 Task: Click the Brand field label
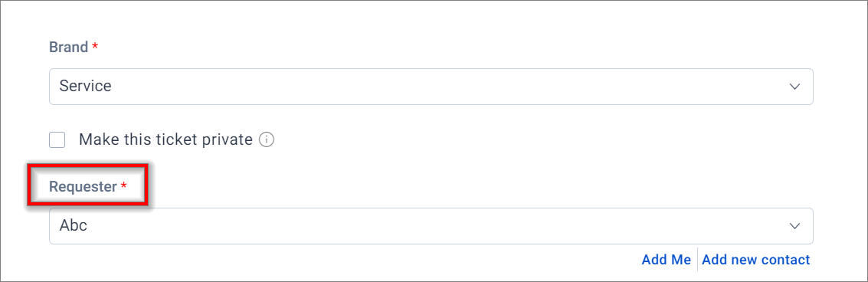pos(69,47)
